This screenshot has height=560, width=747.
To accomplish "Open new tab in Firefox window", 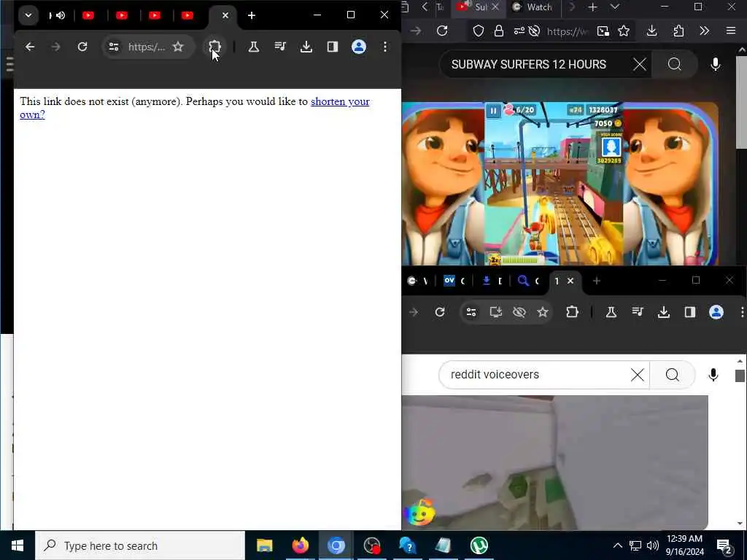I will (592, 7).
